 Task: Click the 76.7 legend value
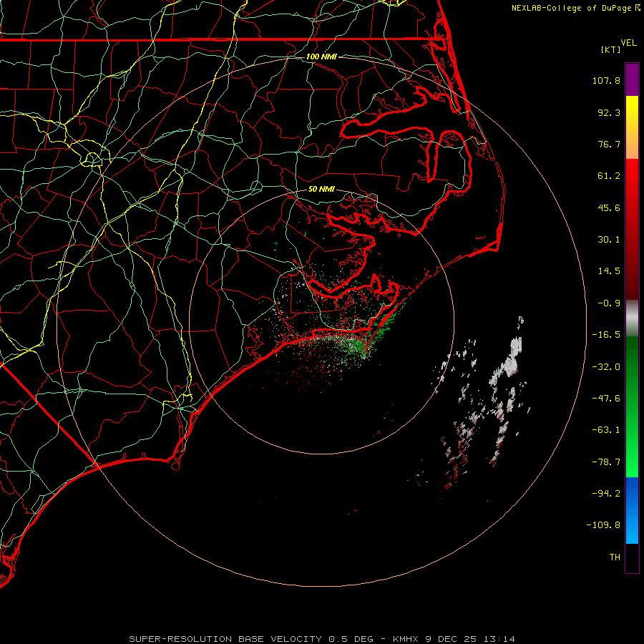(609, 144)
